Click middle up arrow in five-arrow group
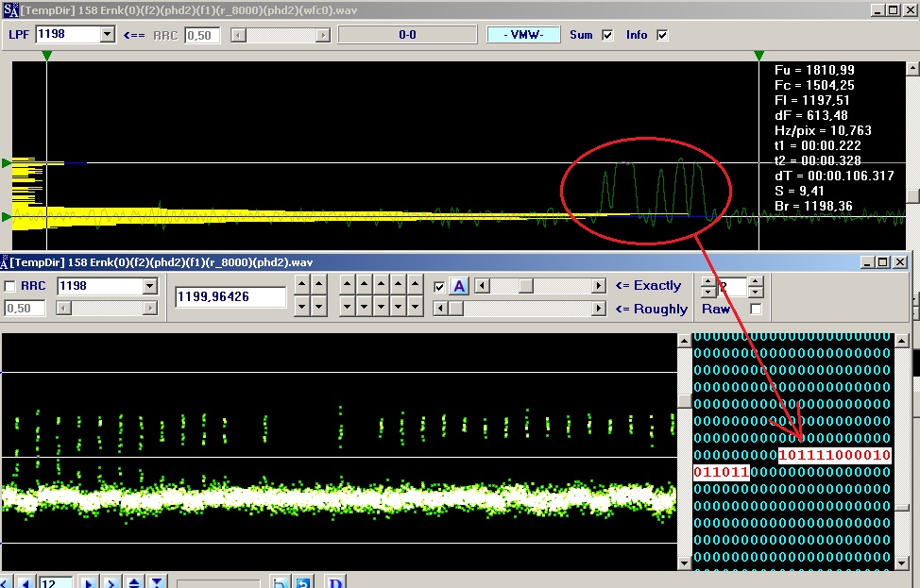Image resolution: width=920 pixels, height=588 pixels. [382, 285]
